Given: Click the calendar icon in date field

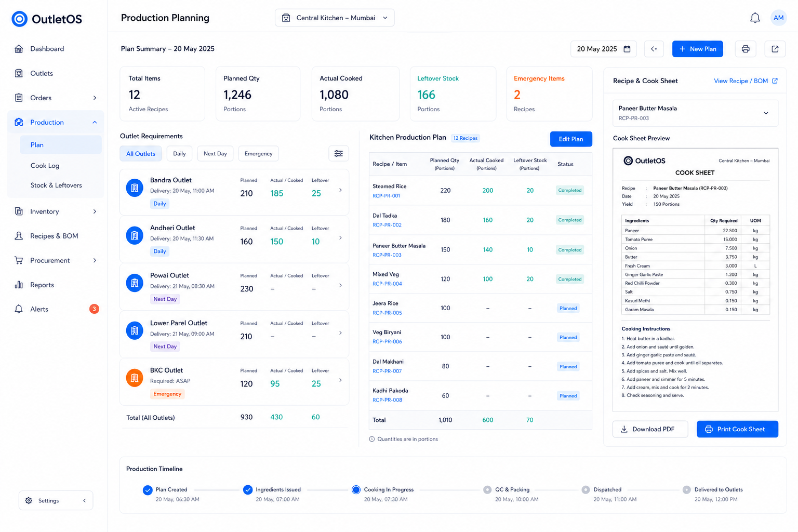Looking at the screenshot, I should click(x=627, y=49).
